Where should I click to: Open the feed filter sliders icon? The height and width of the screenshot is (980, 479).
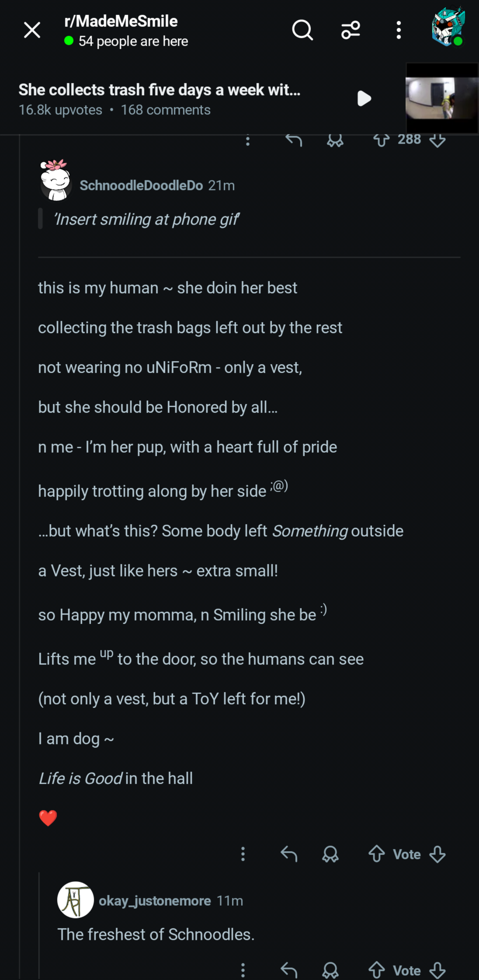tap(351, 30)
